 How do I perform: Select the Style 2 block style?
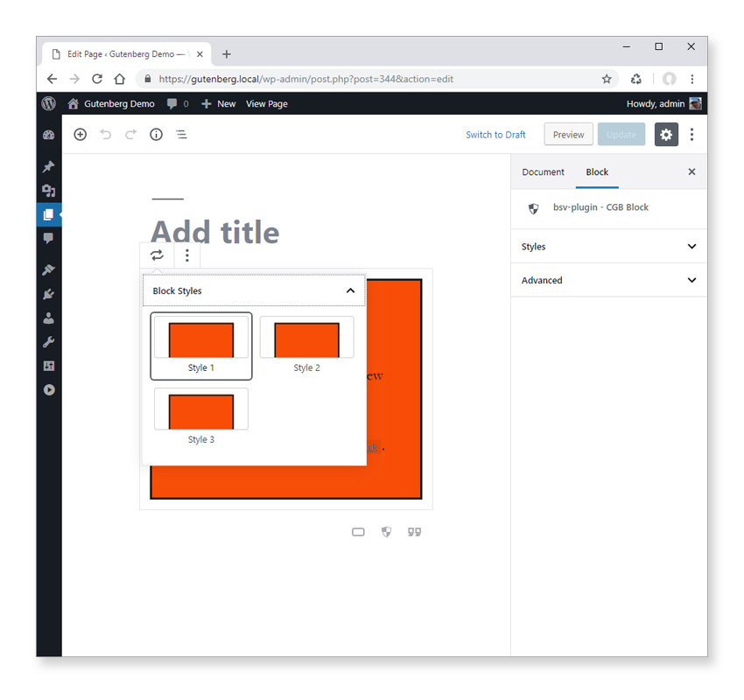tap(306, 346)
